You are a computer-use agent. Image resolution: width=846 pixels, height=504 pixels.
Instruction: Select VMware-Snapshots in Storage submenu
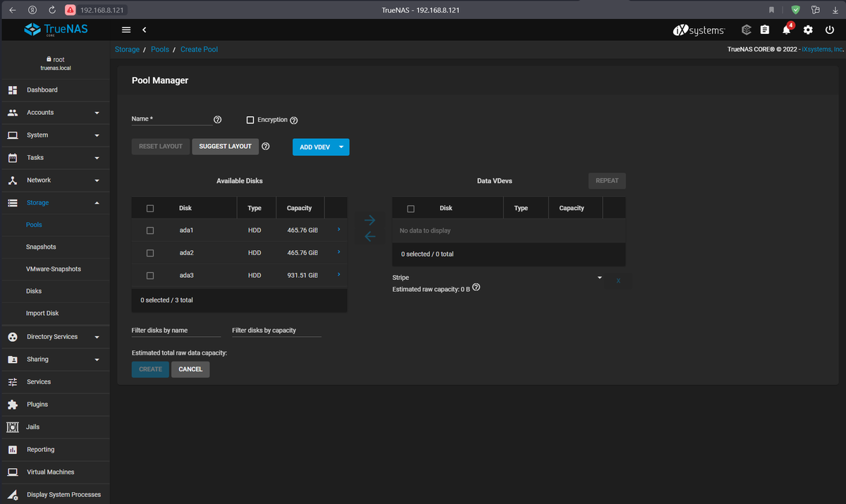click(x=54, y=269)
